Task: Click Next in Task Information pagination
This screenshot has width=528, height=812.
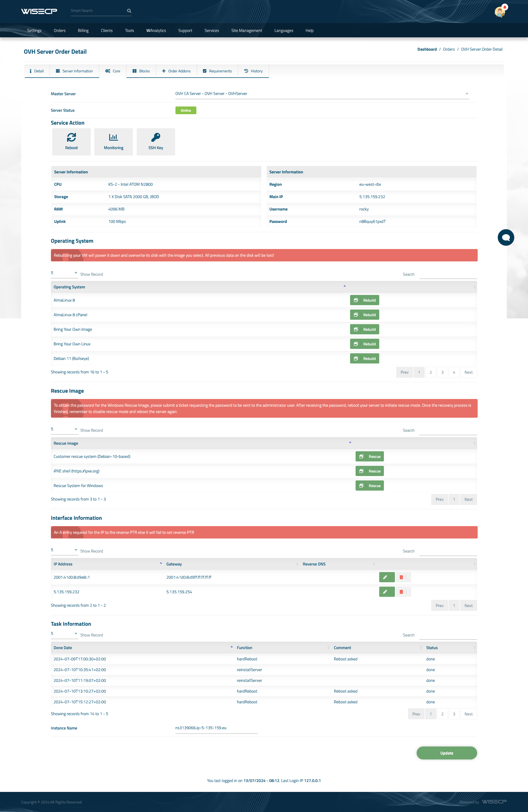Action: point(468,714)
